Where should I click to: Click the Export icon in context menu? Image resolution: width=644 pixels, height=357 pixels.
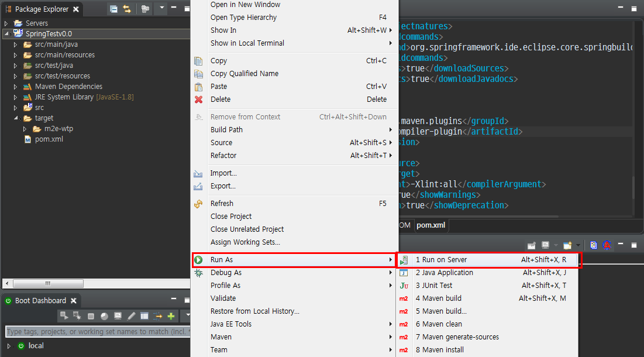click(198, 186)
